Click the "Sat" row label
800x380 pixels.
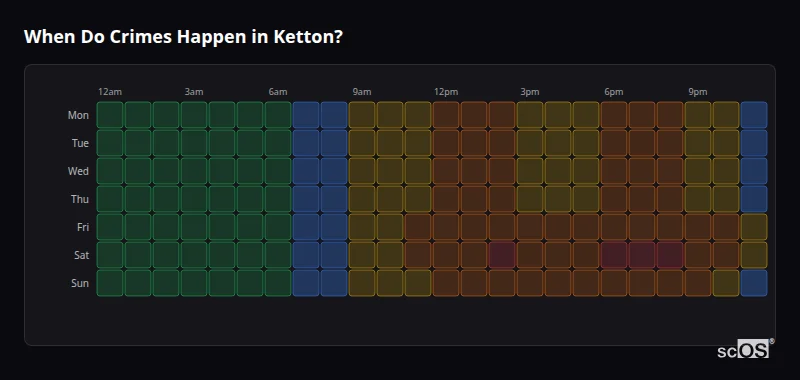coord(82,256)
